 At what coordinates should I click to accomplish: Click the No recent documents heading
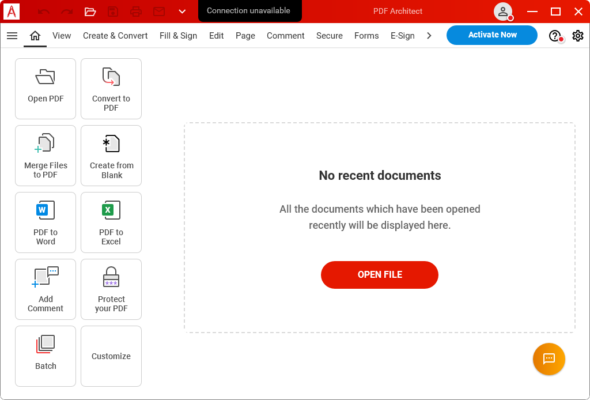pos(380,175)
